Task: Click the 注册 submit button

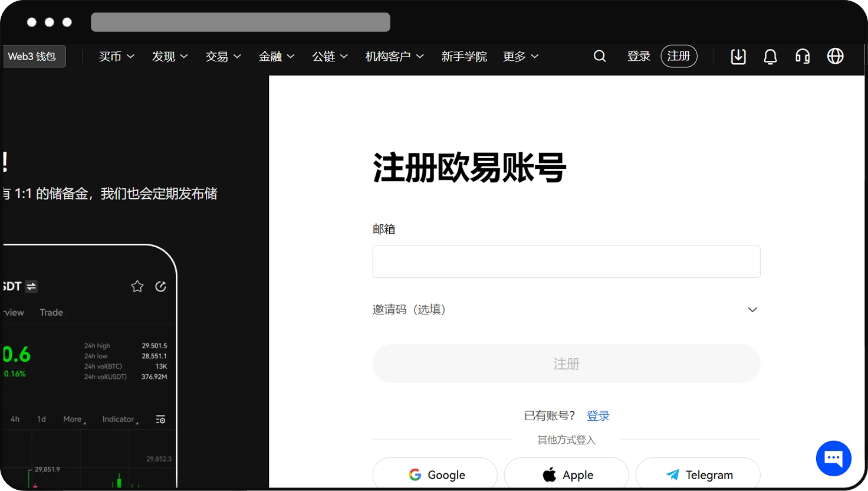Action: click(x=566, y=364)
